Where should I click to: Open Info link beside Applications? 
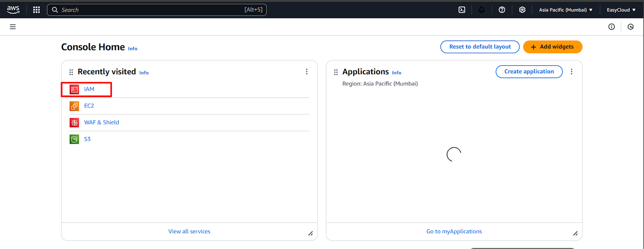point(396,73)
